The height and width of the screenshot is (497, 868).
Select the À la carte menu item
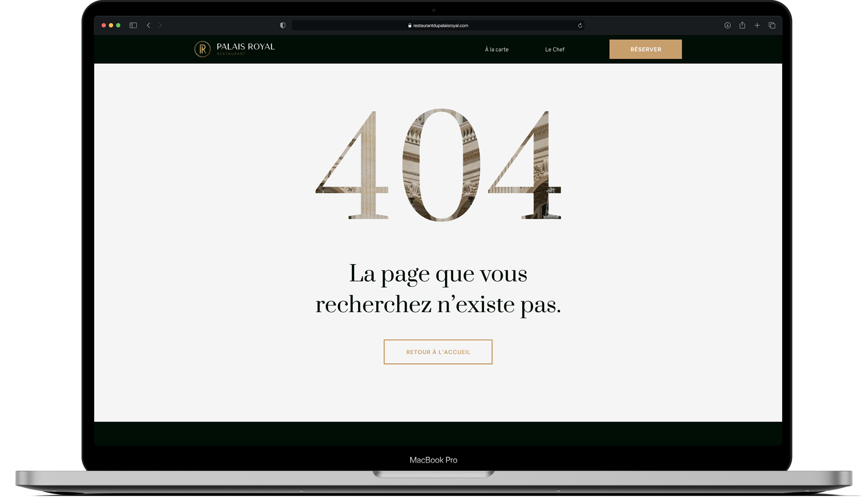[496, 49]
